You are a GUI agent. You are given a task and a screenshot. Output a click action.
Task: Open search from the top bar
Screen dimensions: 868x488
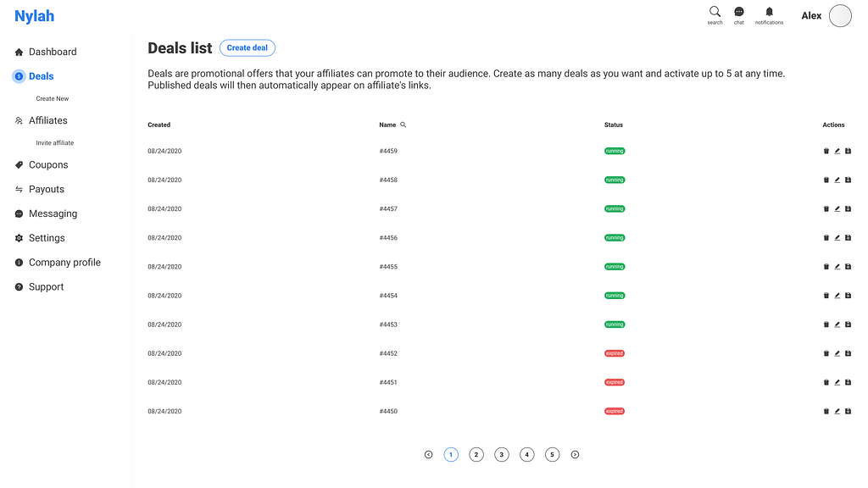(x=715, y=13)
